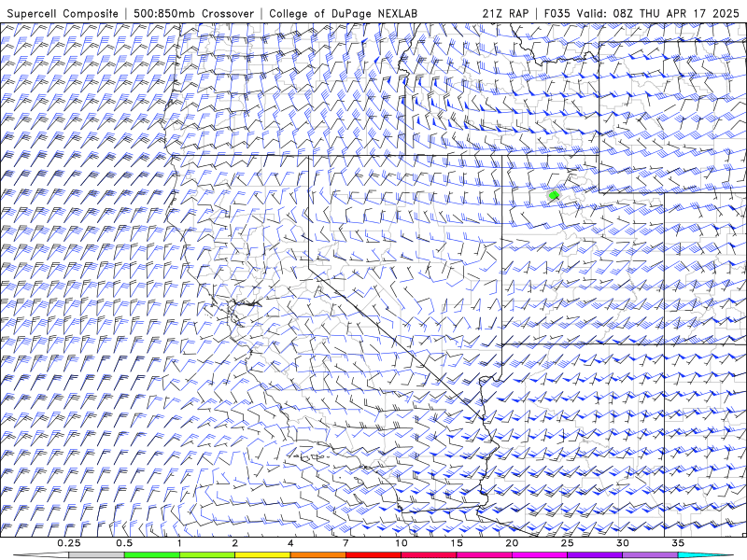Click the legend value label 4
Viewport: 747px width, 560px height.
coord(290,543)
